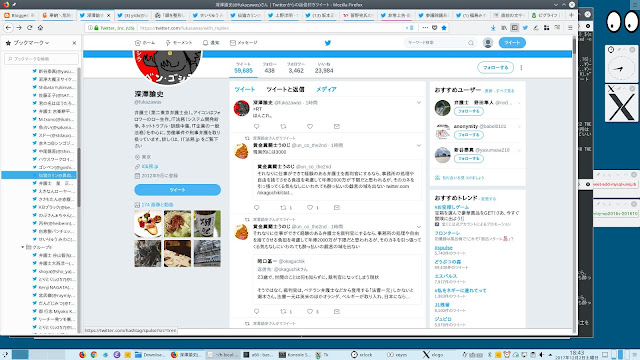Open Twitter メッセージ messages
The width and height of the screenshot is (640, 360).
tap(243, 43)
